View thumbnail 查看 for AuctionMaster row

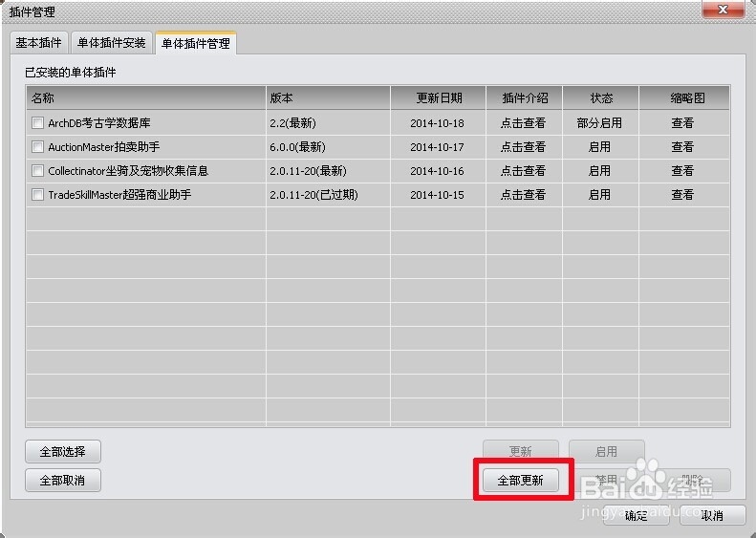pyautogui.click(x=682, y=146)
